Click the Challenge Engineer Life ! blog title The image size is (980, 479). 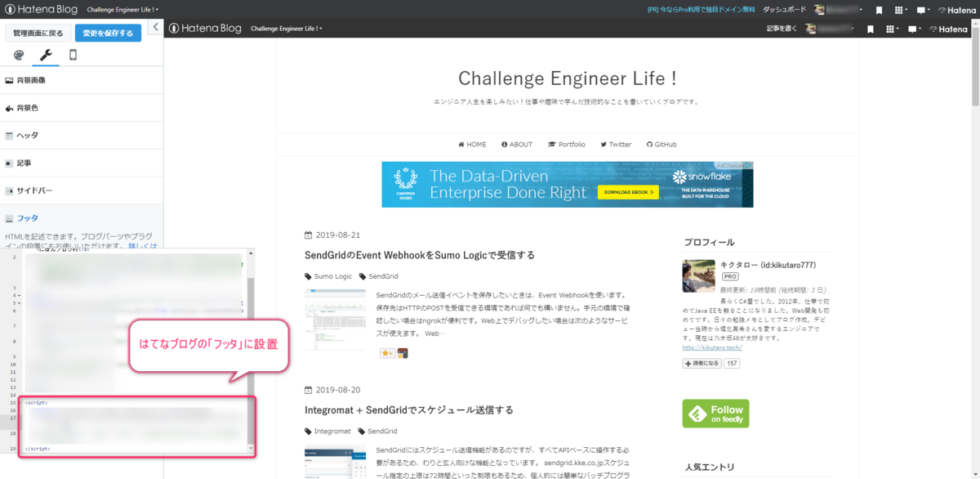(568, 78)
